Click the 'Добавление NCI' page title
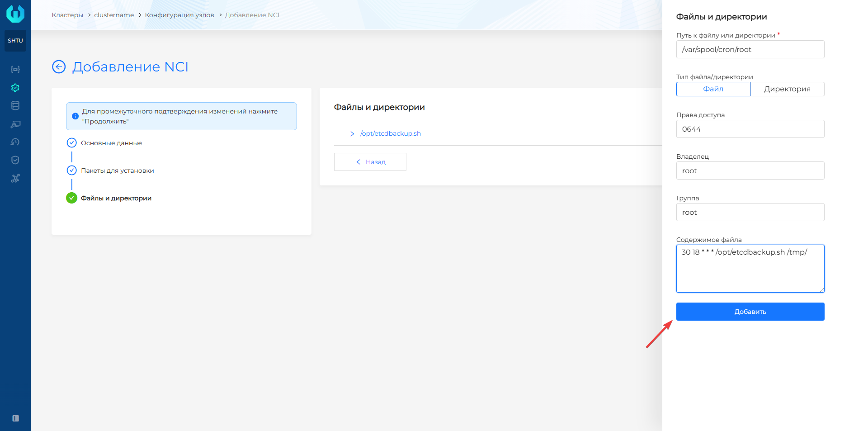 coord(130,67)
